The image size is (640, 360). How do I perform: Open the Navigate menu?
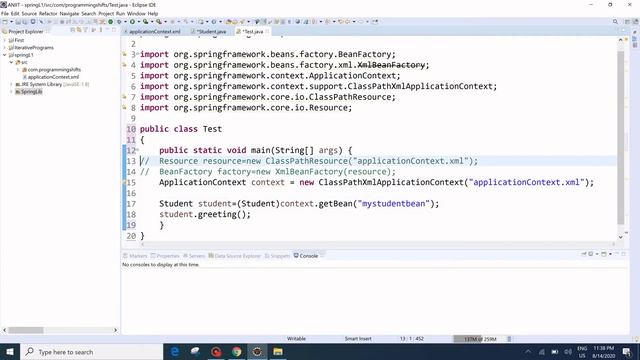pyautogui.click(x=69, y=13)
